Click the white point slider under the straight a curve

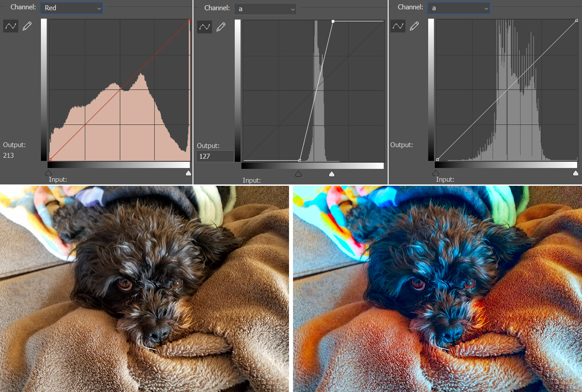(576, 173)
